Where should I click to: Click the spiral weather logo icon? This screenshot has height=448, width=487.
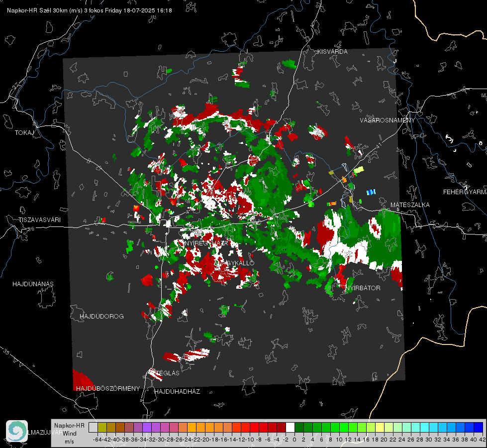[x=17, y=431]
